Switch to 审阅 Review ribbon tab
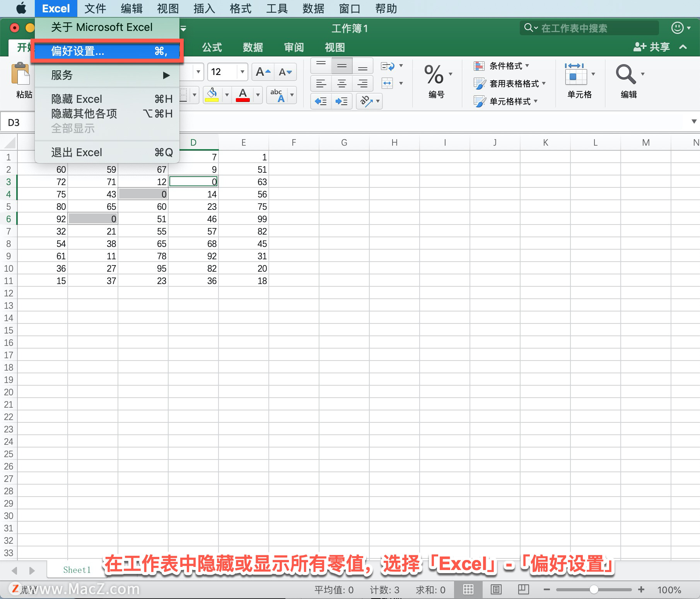The width and height of the screenshot is (700, 599). tap(294, 48)
